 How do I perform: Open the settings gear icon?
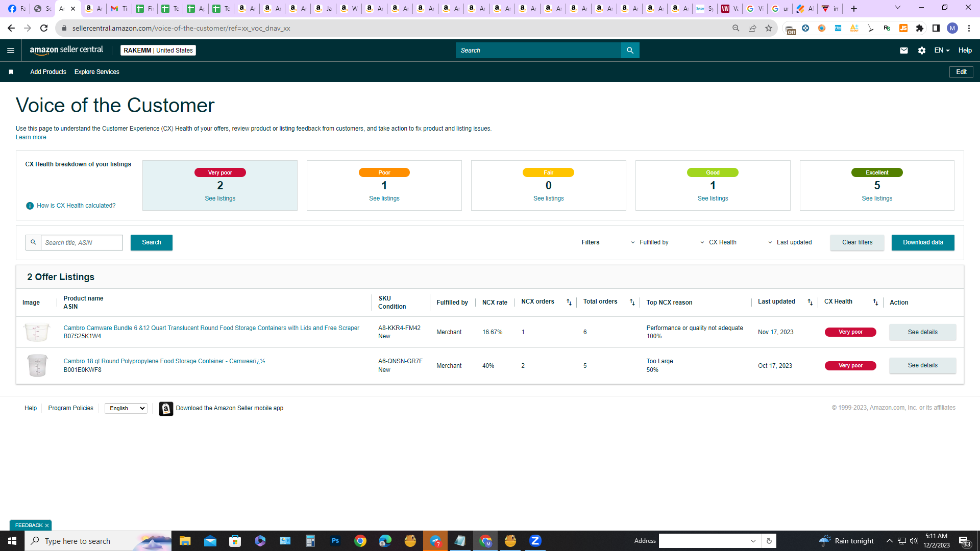(921, 51)
